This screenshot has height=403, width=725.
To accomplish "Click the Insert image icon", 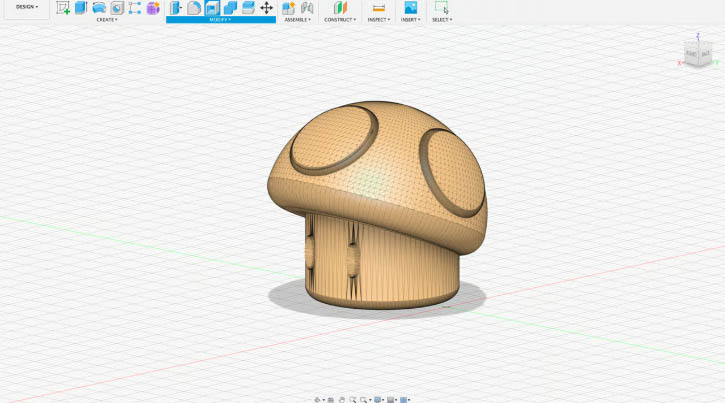I will tap(411, 7).
